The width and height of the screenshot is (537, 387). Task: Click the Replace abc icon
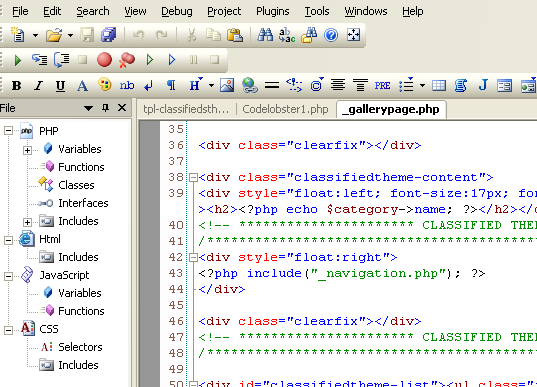point(287,35)
